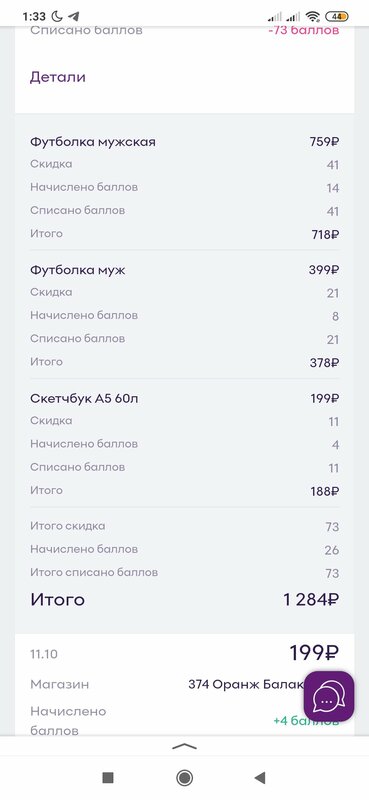Tap the store 374 Оранж Балак name

tap(246, 684)
